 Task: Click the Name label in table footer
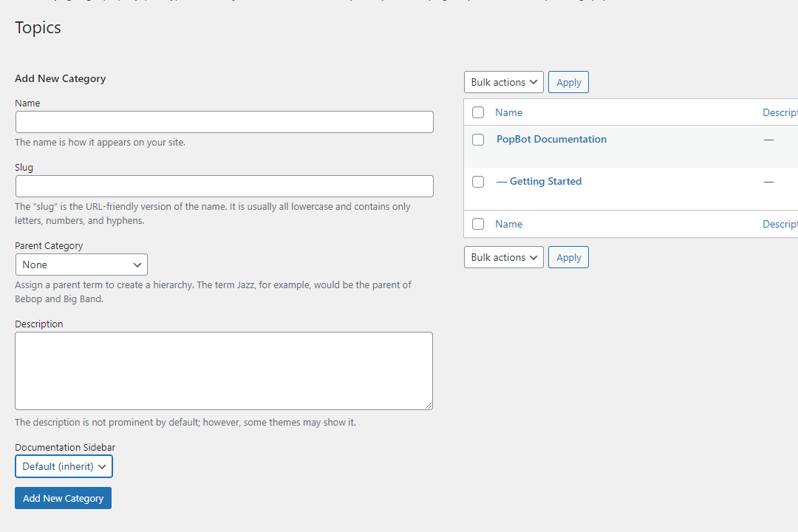point(508,224)
